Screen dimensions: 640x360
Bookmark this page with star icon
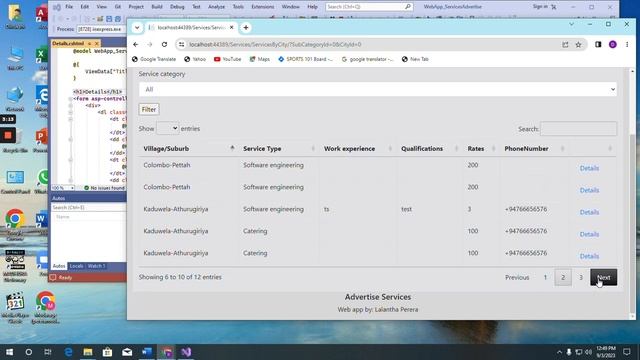[x=578, y=44]
